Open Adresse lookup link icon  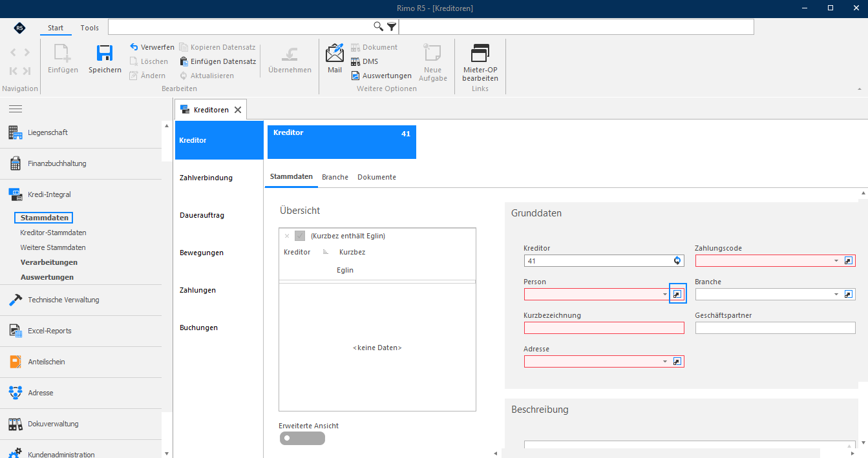point(677,361)
